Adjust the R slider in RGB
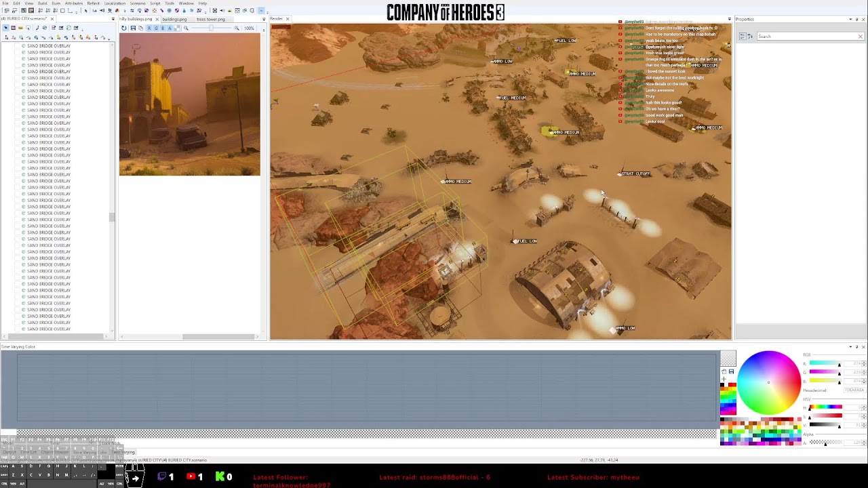868x488 pixels. [x=826, y=363]
